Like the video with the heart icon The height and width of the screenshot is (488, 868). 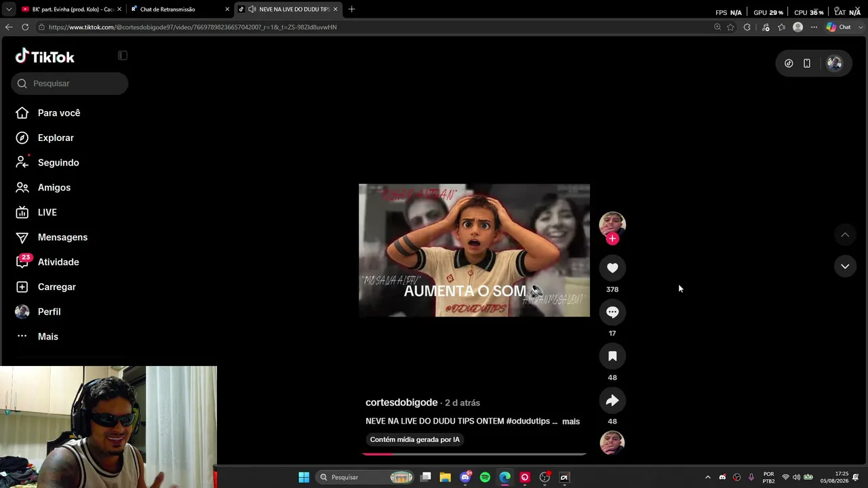click(x=612, y=268)
